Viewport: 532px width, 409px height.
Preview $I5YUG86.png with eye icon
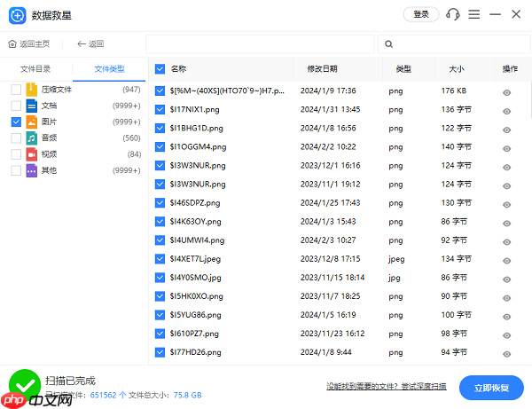[x=507, y=317]
